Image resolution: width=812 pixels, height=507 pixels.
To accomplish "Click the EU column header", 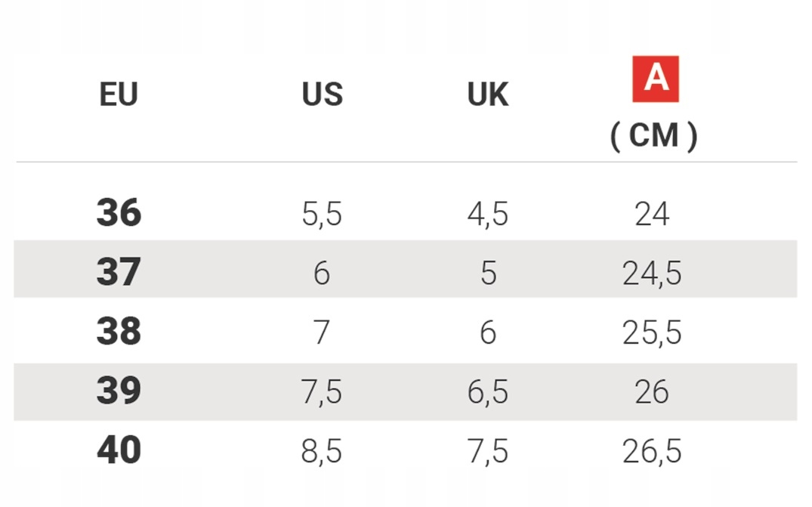I will 119,95.
